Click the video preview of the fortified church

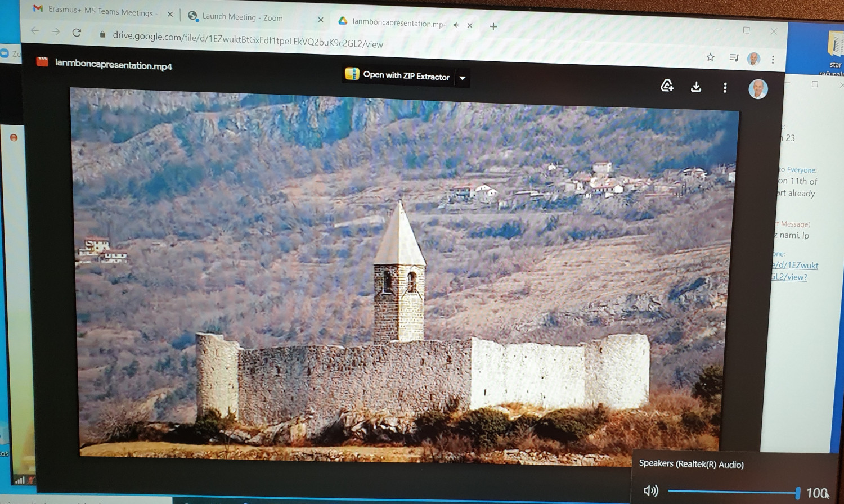click(404, 276)
